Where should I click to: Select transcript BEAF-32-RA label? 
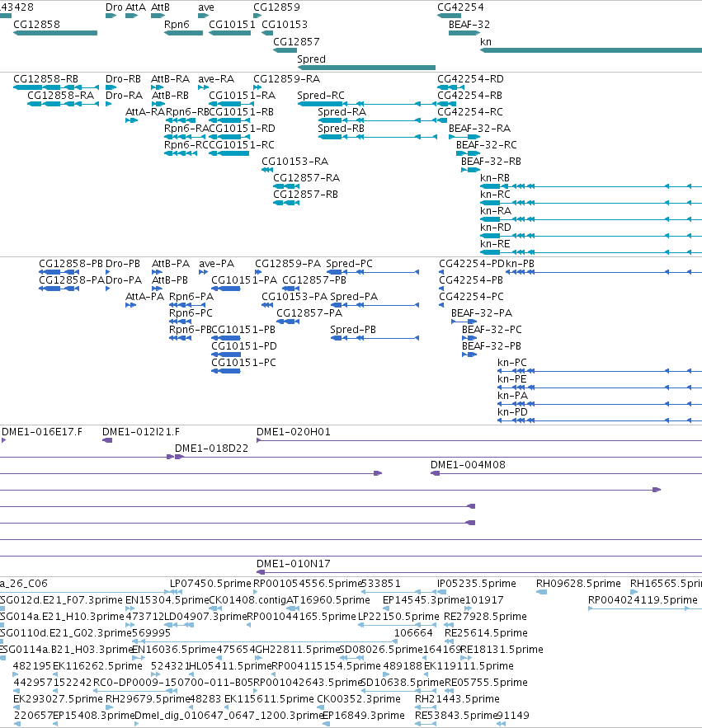coord(479,129)
